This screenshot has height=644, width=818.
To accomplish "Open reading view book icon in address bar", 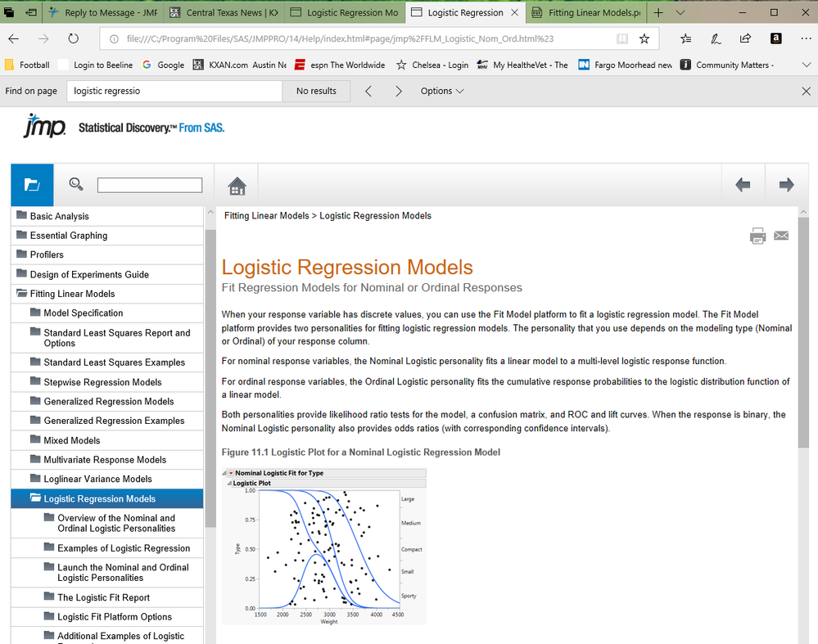I will [x=621, y=38].
